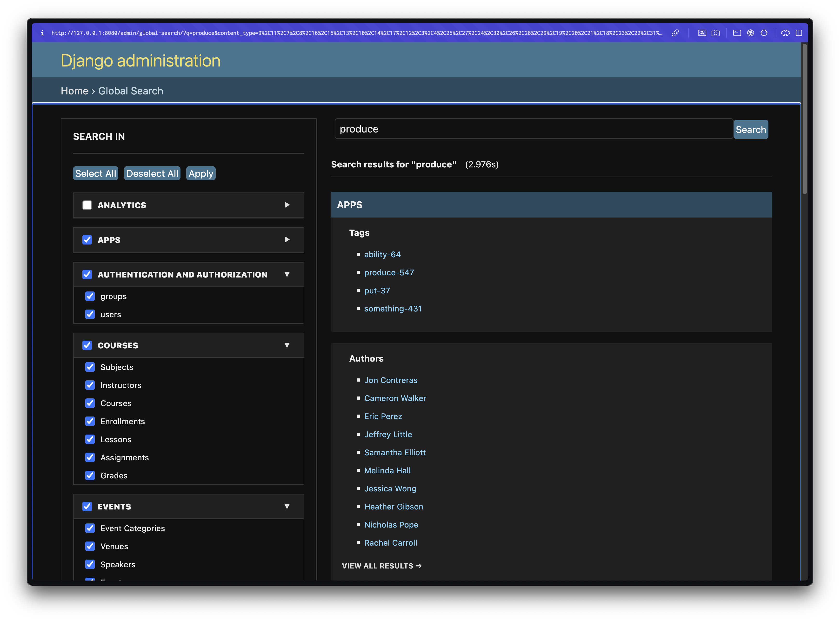Click the browser address bar URL
The image size is (840, 621).
tap(356, 33)
